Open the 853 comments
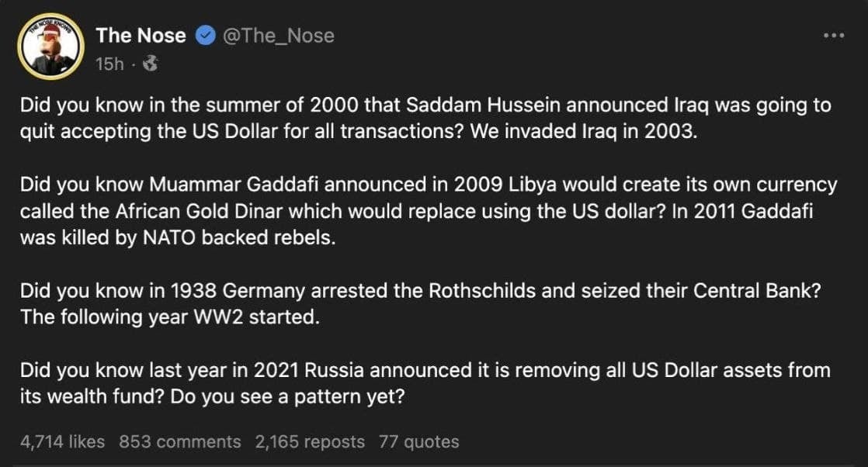The image size is (868, 467). click(x=180, y=441)
